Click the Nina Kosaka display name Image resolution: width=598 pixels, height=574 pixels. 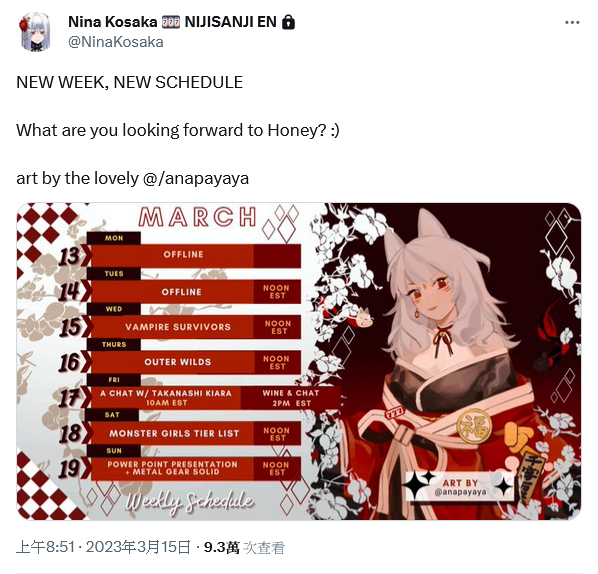pyautogui.click(x=113, y=22)
